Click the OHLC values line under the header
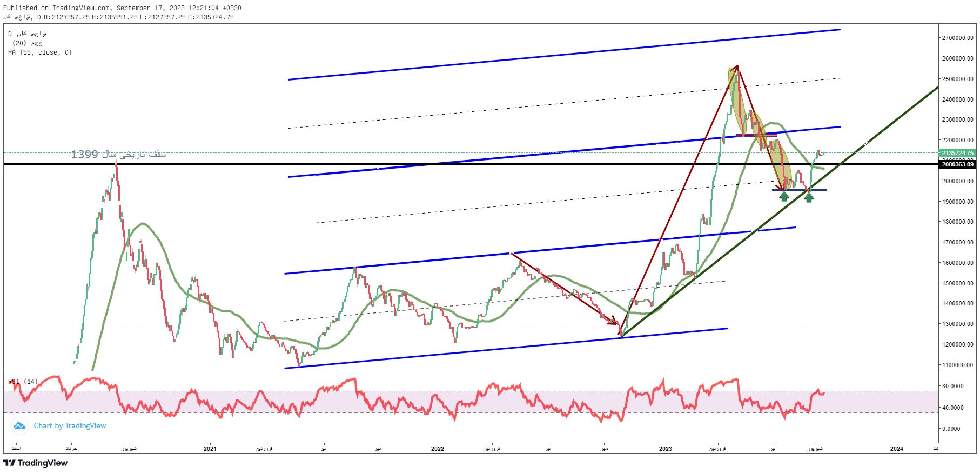 point(118,17)
